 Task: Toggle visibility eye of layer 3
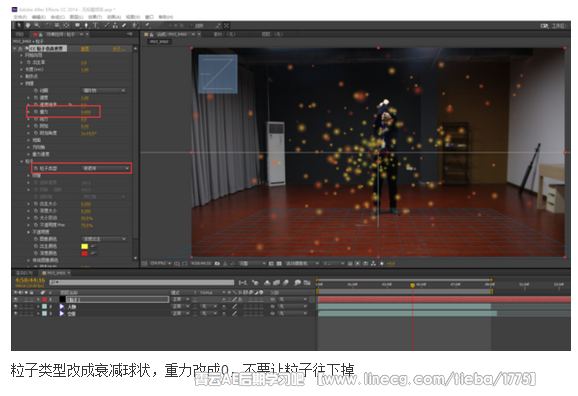coord(15,313)
